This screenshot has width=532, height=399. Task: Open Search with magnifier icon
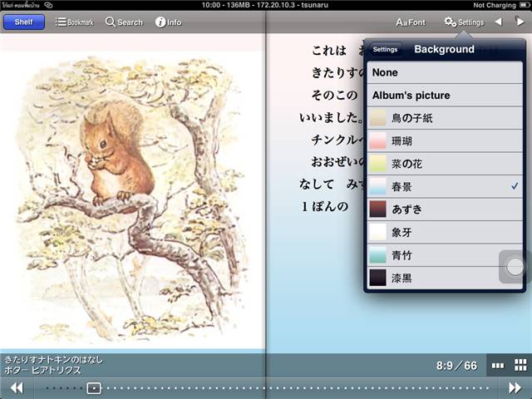point(124,22)
